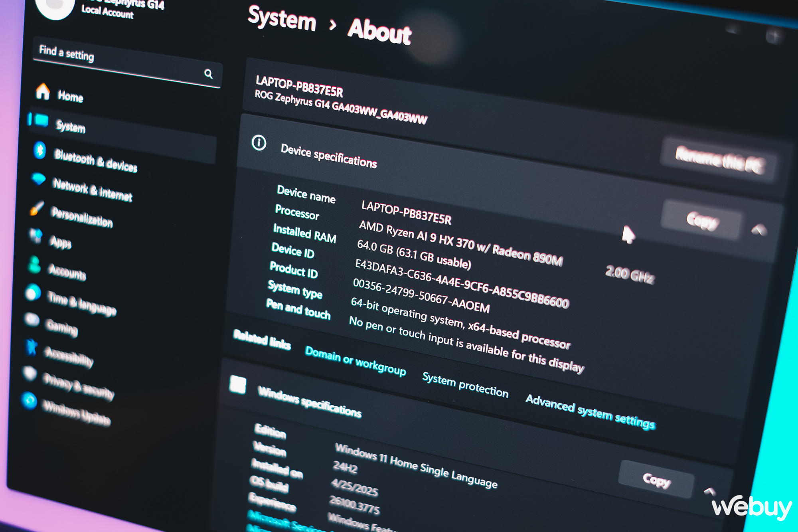Open the Apps settings section

60,242
